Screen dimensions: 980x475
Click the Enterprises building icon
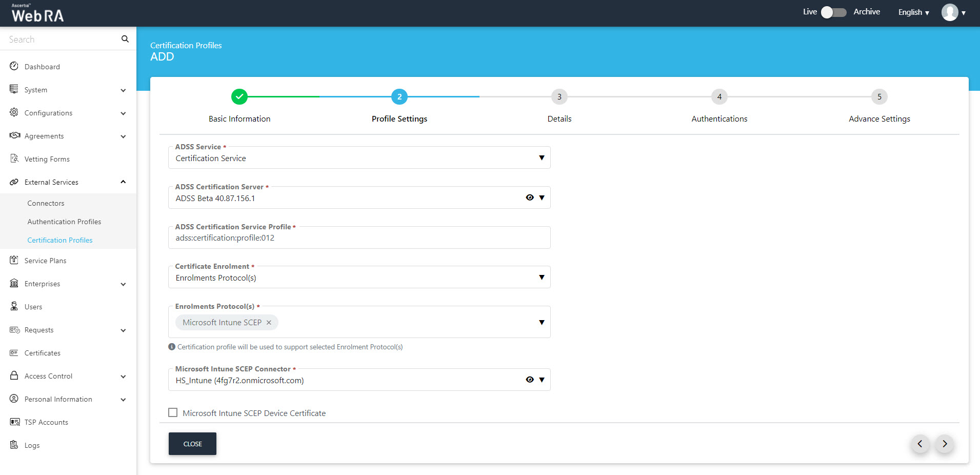click(x=14, y=283)
